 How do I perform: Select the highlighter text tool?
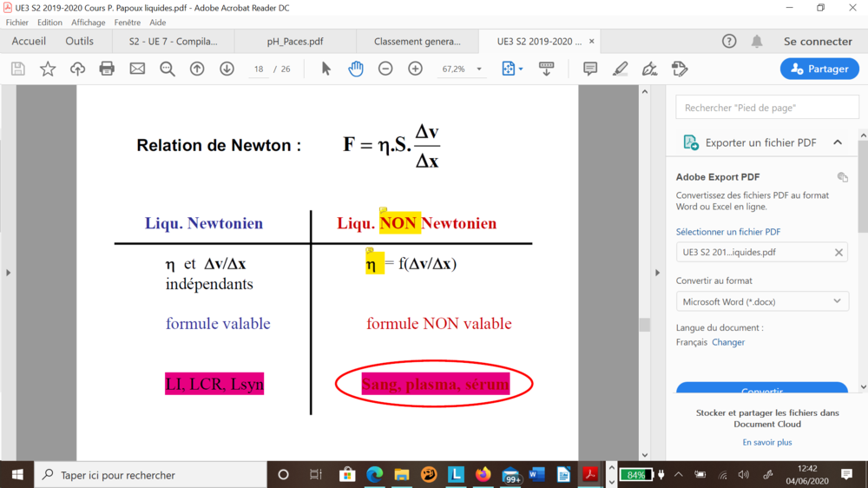click(x=620, y=69)
